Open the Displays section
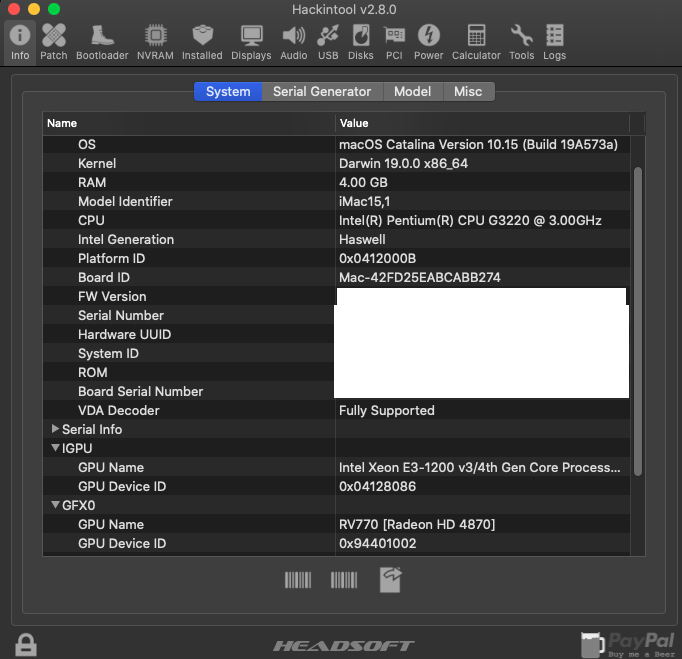The height and width of the screenshot is (659, 682). 251,42
